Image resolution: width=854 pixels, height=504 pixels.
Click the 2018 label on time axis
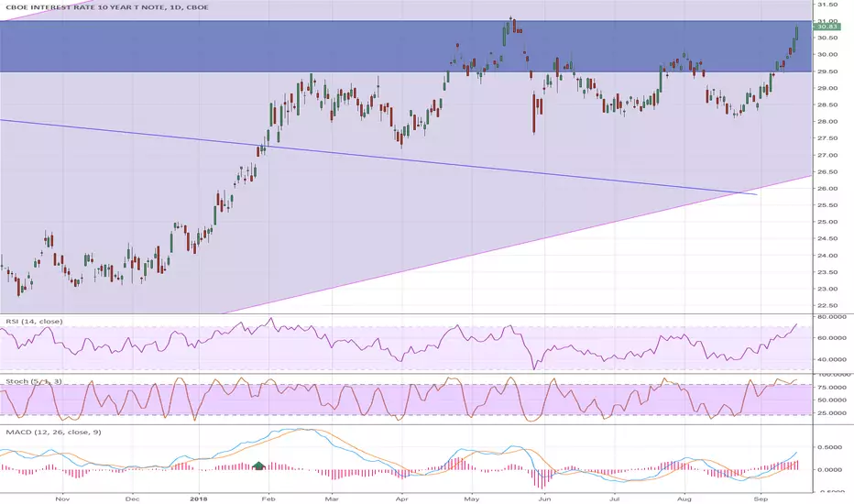coord(199,499)
